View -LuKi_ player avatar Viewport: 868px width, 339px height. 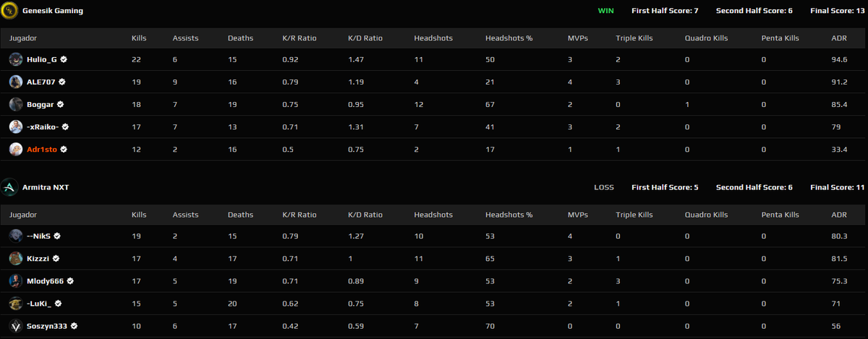(x=16, y=304)
